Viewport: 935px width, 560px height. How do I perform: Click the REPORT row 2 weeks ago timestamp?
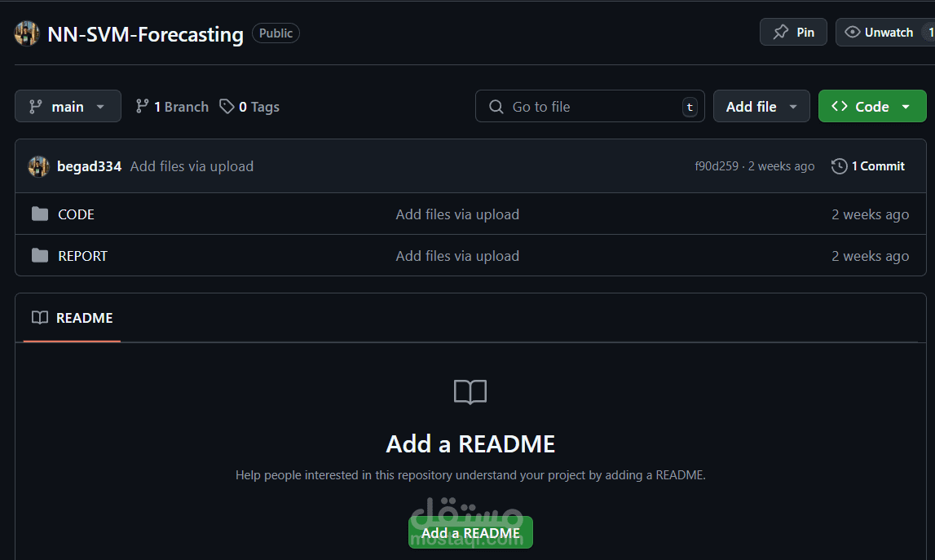point(870,257)
